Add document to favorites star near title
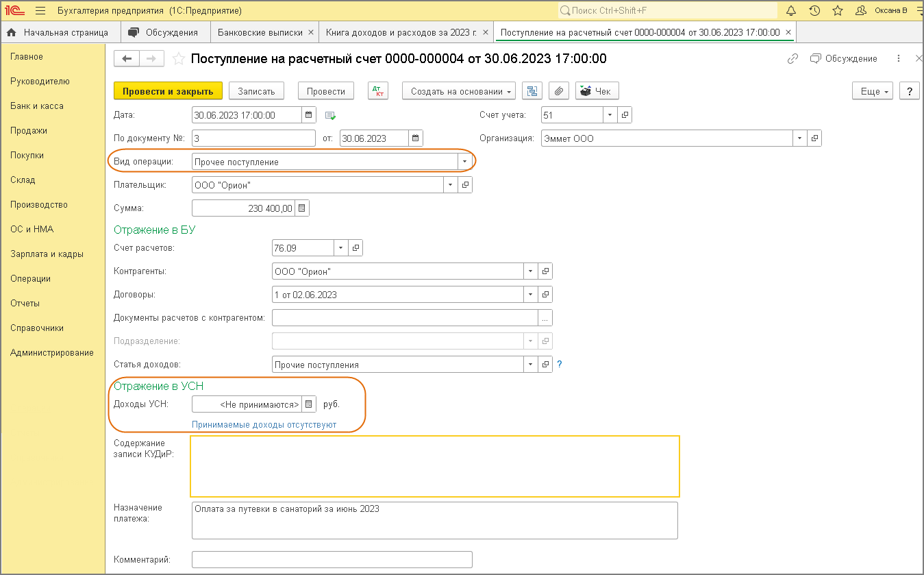This screenshot has width=924, height=575. pos(179,59)
